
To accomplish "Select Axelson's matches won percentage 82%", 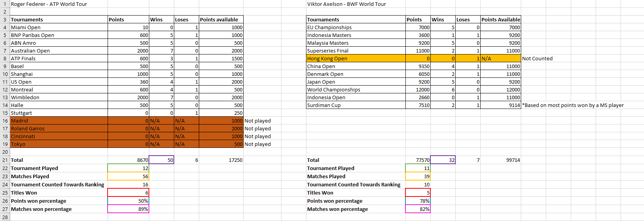I will [418, 209].
